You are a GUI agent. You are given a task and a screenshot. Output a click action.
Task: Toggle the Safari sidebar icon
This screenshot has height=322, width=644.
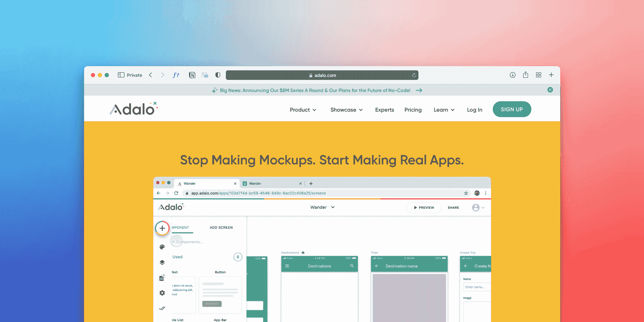(121, 75)
